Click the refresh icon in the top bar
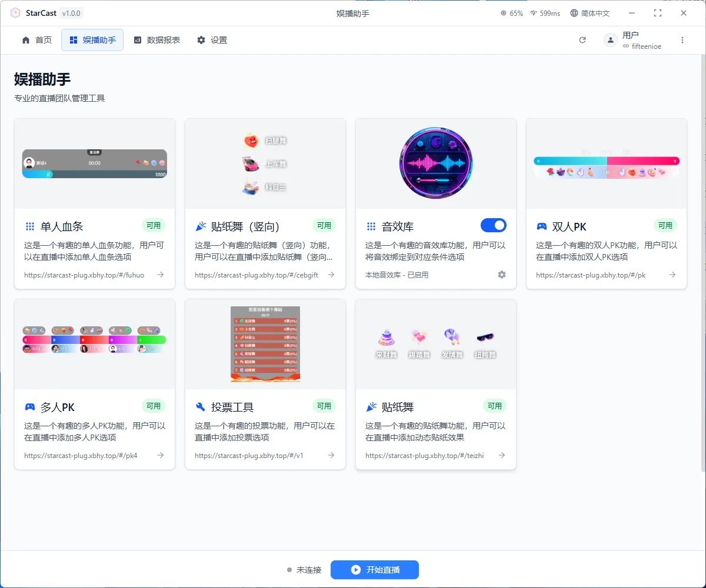This screenshot has height=588, width=706. click(582, 40)
